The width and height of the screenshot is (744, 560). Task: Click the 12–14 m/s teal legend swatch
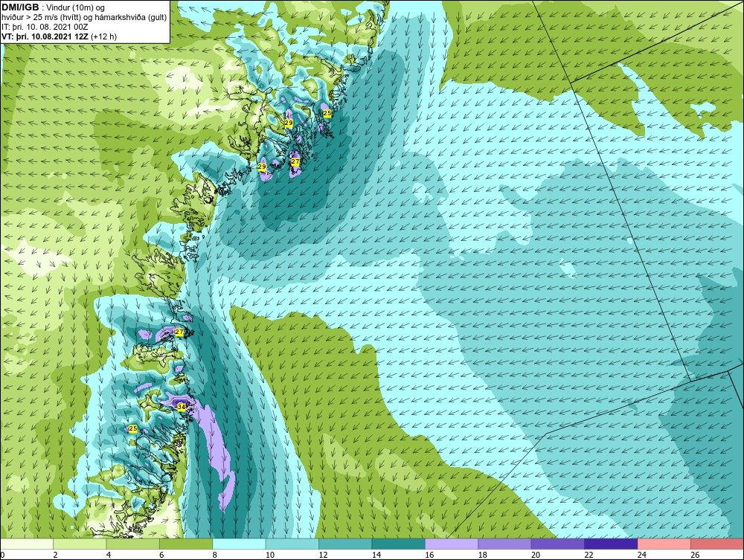coord(345,544)
